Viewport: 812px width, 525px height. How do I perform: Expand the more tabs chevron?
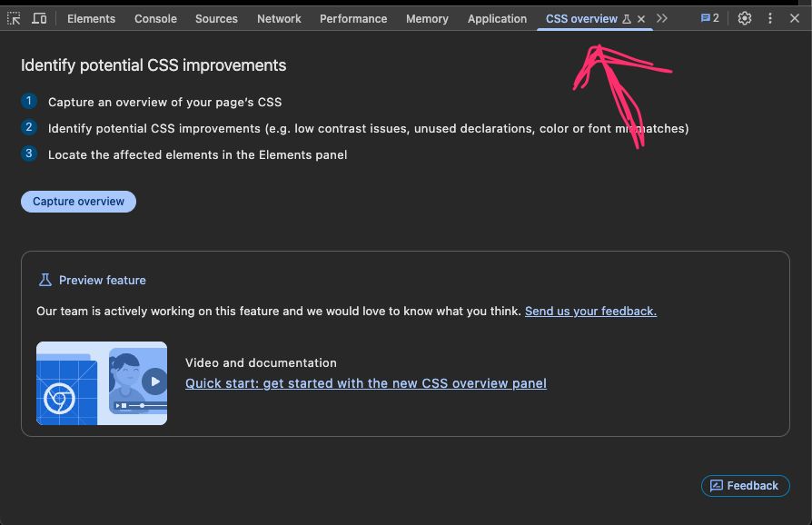662,17
